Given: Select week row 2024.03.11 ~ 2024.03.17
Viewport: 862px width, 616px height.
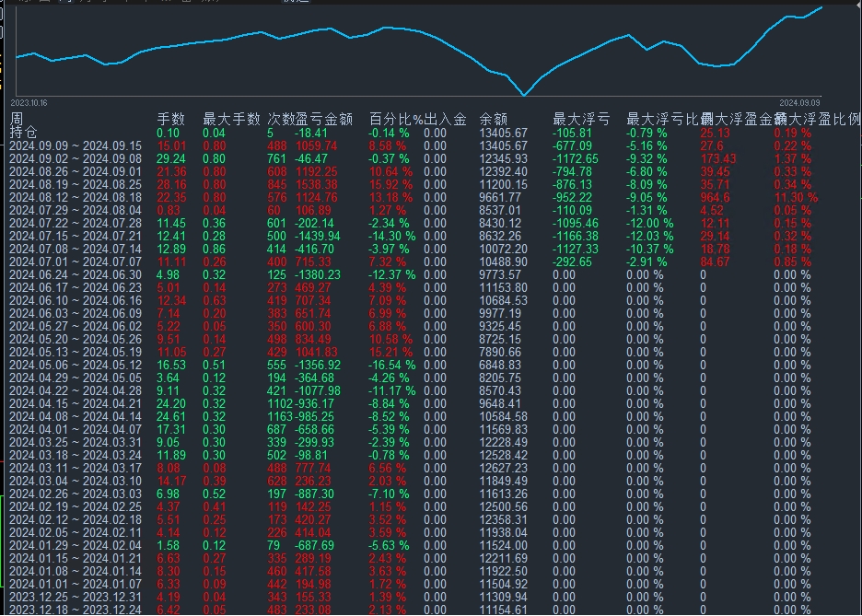Looking at the screenshot, I should point(76,468).
